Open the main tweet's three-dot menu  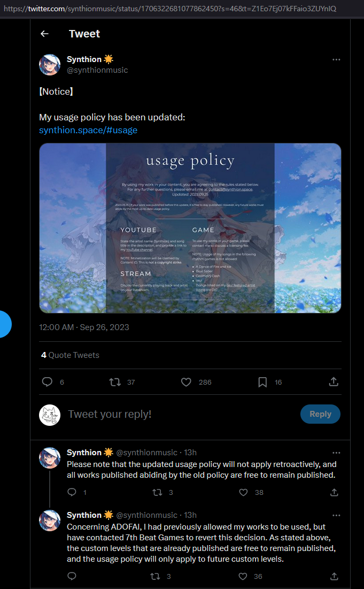pyautogui.click(x=336, y=59)
